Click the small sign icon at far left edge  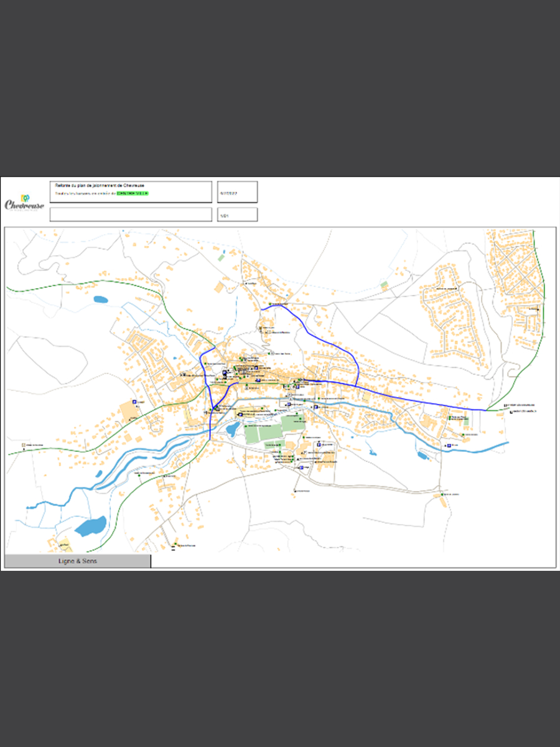tap(23, 445)
